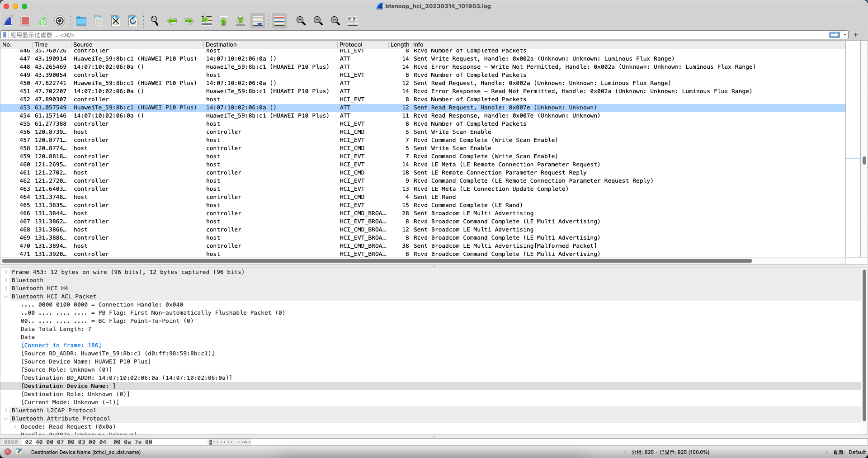Open recent display filters dropdown

click(844, 35)
